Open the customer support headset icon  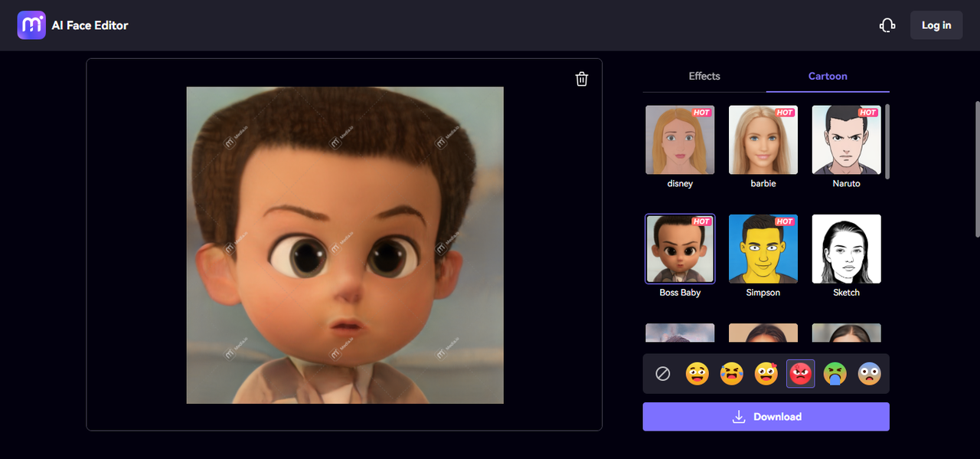[887, 25]
